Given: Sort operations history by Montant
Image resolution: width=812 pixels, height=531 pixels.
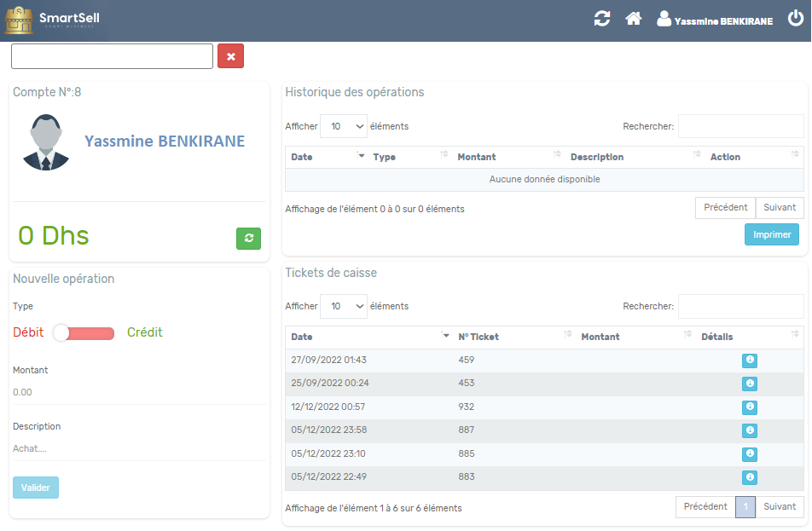Looking at the screenshot, I should pos(507,157).
